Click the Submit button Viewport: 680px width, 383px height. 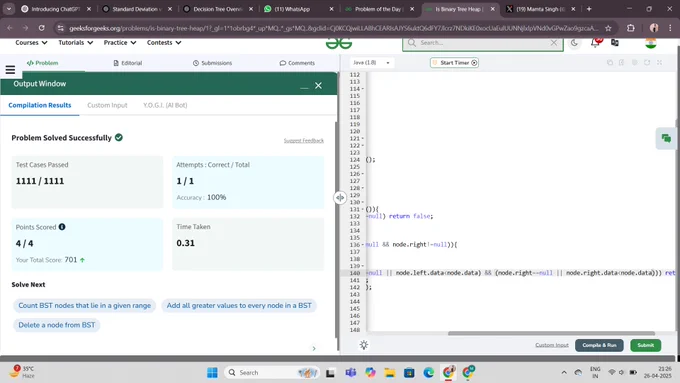pyautogui.click(x=645, y=345)
